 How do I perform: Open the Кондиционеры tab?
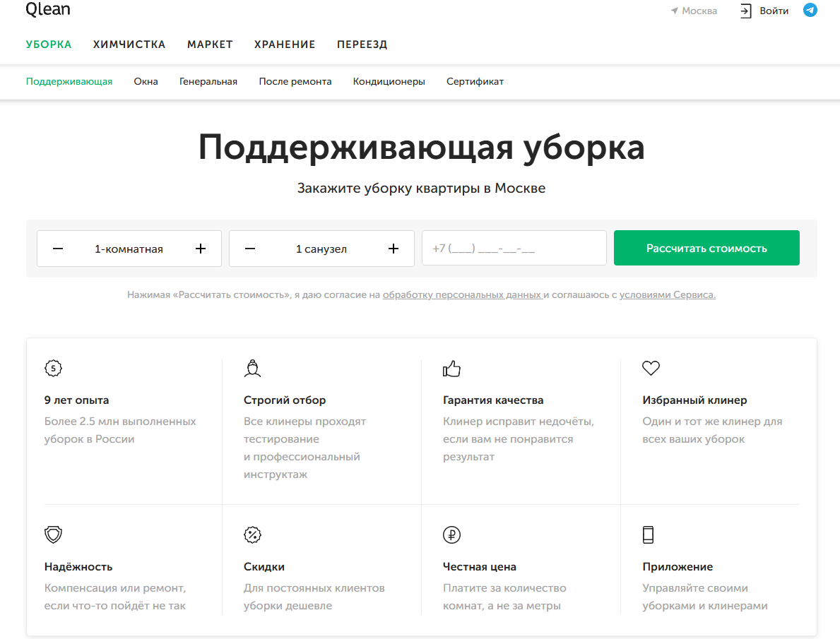coord(389,81)
